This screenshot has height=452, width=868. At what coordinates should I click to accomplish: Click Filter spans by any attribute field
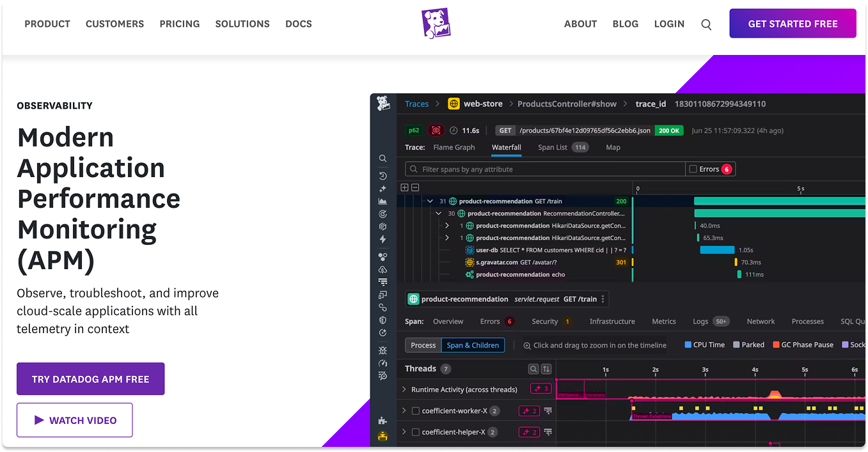(x=545, y=169)
